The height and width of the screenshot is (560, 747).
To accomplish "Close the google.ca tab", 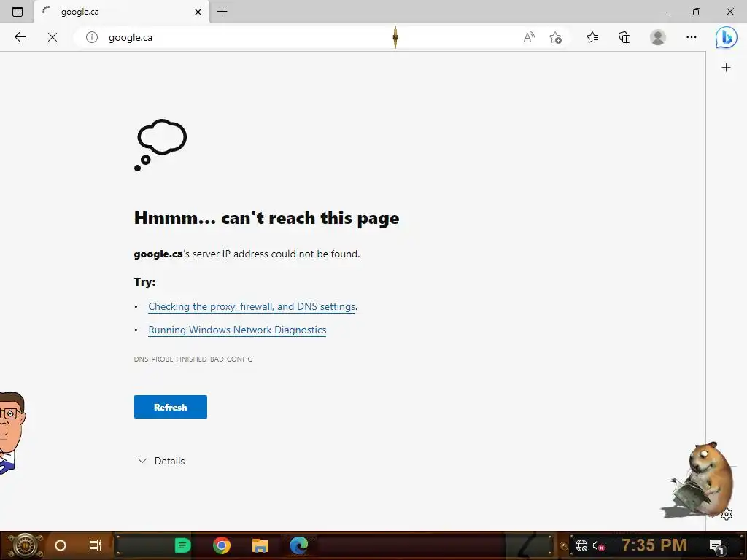I will [198, 12].
